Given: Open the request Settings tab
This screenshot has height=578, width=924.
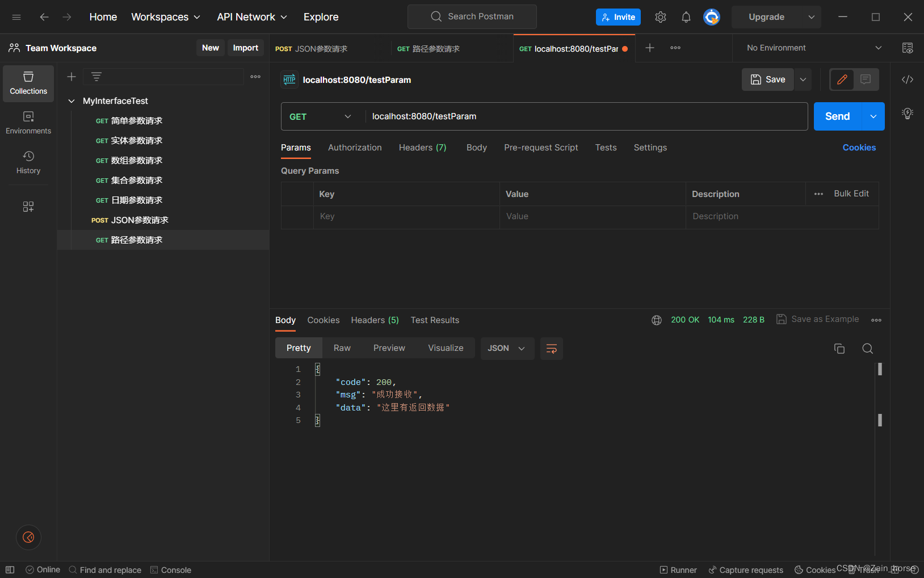Looking at the screenshot, I should (x=650, y=148).
